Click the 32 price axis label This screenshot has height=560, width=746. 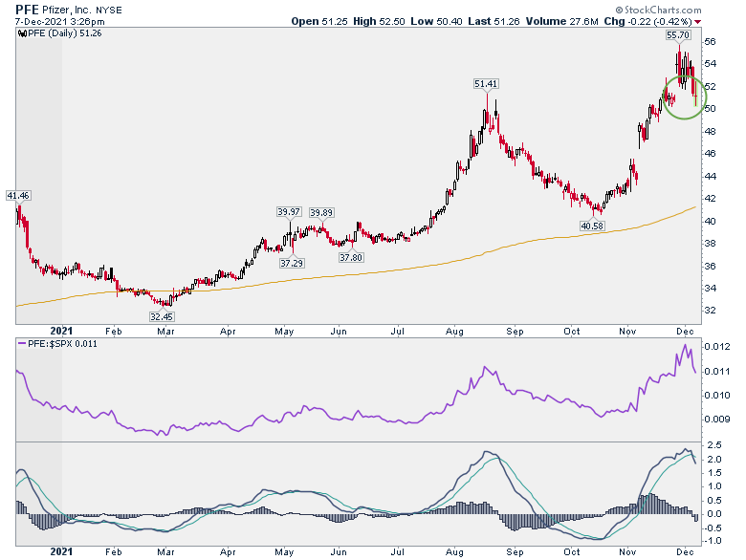click(711, 311)
